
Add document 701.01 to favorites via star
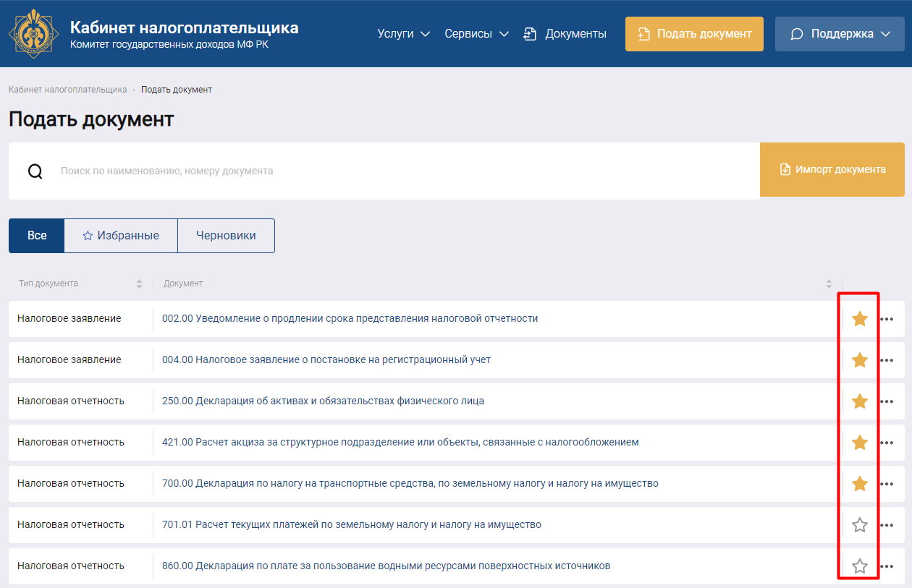coord(859,525)
